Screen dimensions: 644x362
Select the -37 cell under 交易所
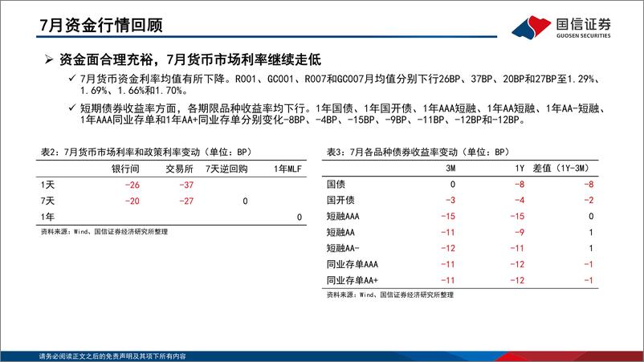point(186,185)
